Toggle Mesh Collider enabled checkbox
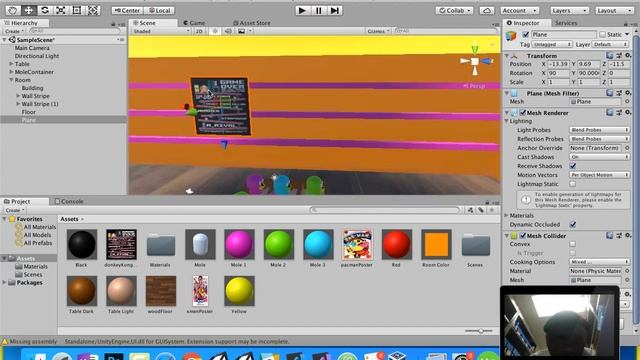 (x=522, y=236)
